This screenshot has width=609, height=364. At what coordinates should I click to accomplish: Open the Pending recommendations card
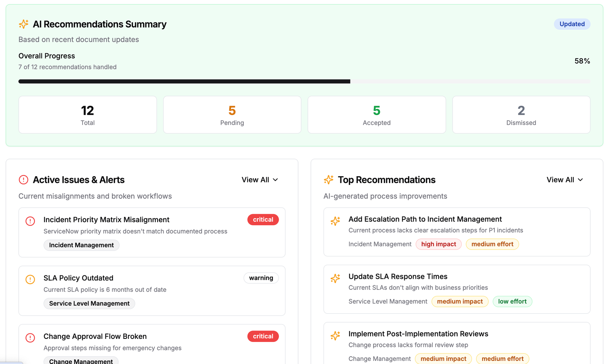[232, 114]
